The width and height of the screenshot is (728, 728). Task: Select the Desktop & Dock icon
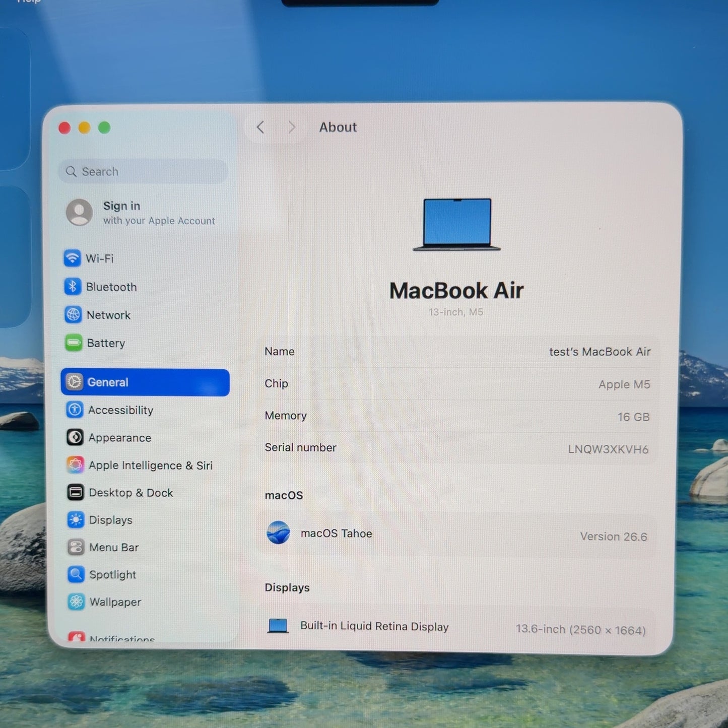(76, 492)
